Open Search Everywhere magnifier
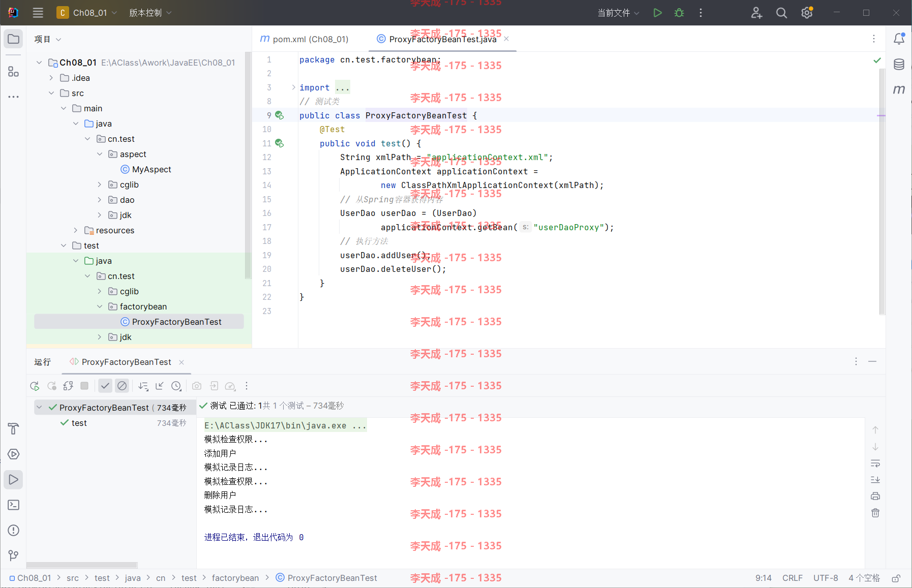Screen dimensions: 912x588 click(x=781, y=13)
